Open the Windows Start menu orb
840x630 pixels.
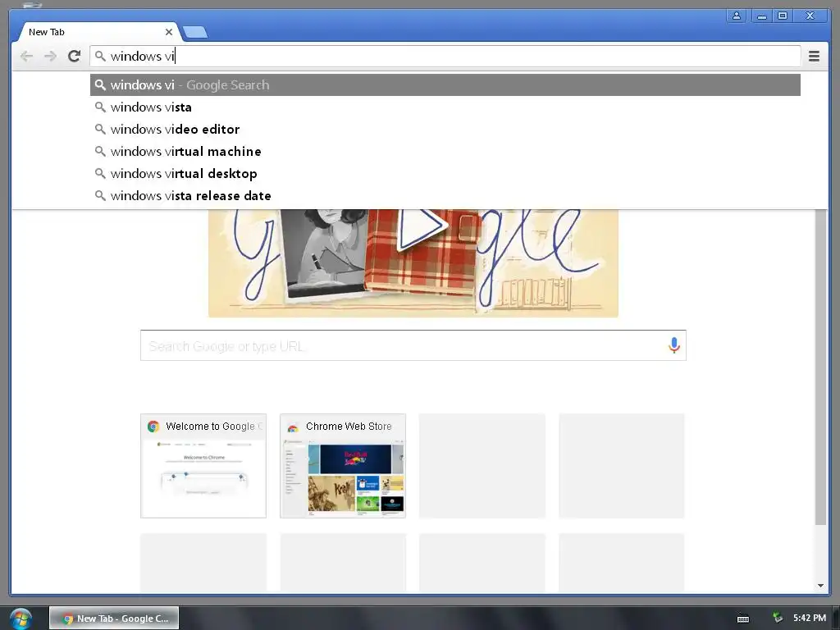point(21,619)
